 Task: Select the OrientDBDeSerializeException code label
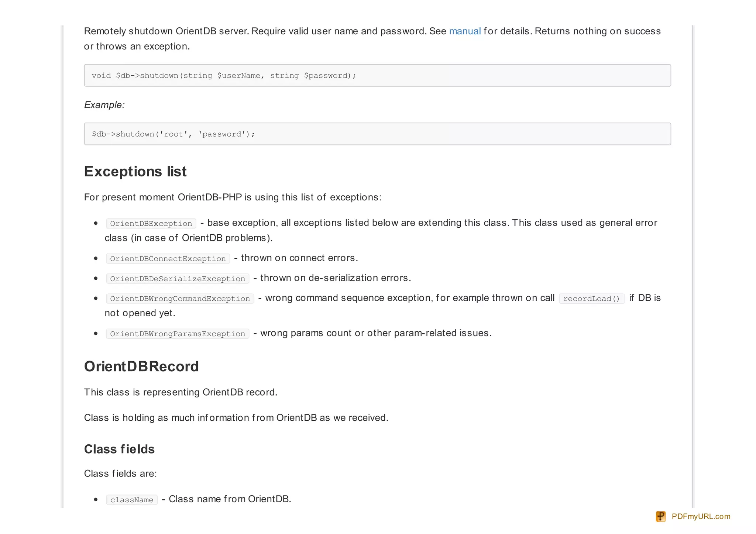click(178, 279)
